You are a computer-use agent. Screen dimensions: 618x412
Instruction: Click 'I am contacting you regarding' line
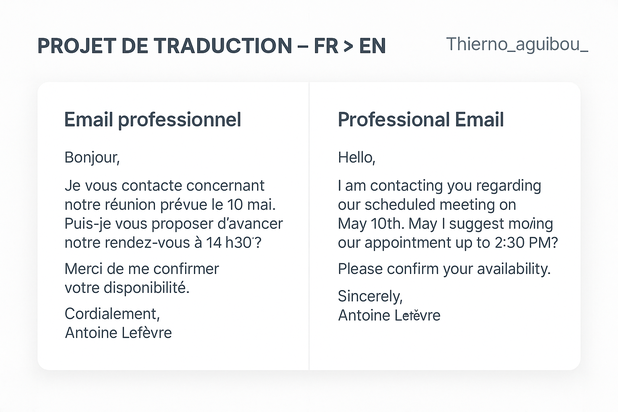coord(439,186)
